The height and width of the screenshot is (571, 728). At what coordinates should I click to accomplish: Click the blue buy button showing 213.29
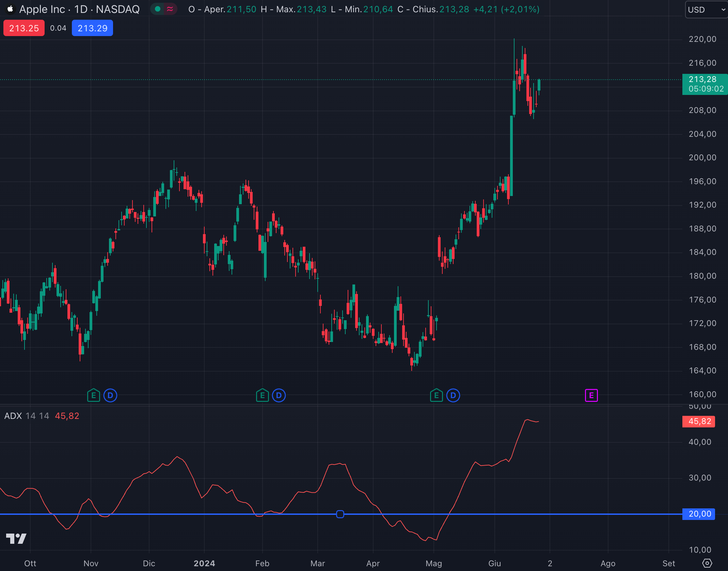(x=92, y=28)
